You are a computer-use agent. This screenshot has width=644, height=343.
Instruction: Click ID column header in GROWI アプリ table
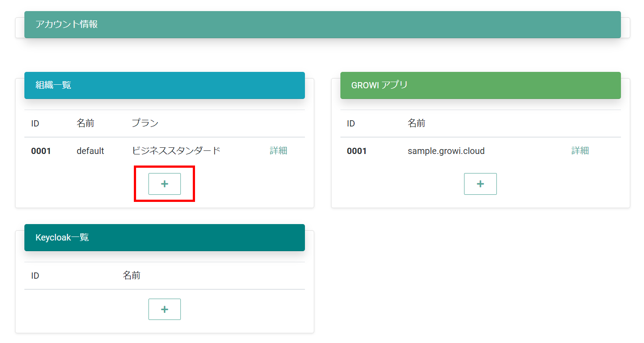(x=351, y=123)
